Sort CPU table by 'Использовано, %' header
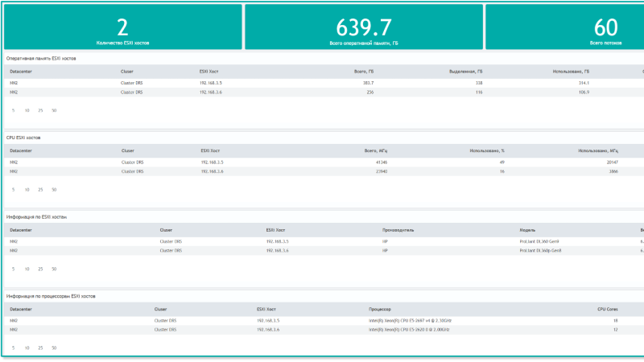The height and width of the screenshot is (362, 644). [x=487, y=151]
